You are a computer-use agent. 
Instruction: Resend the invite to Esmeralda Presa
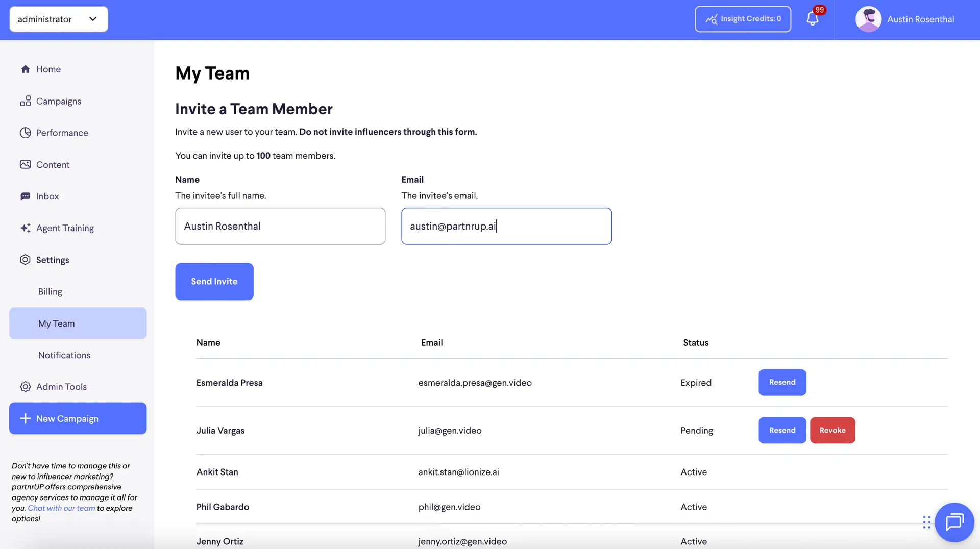click(x=782, y=382)
